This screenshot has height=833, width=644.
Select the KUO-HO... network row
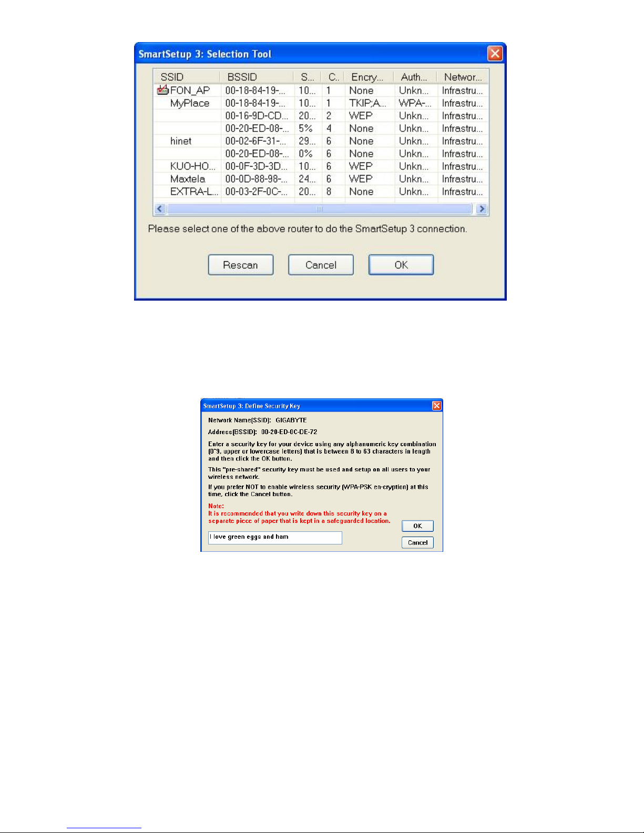point(321,166)
